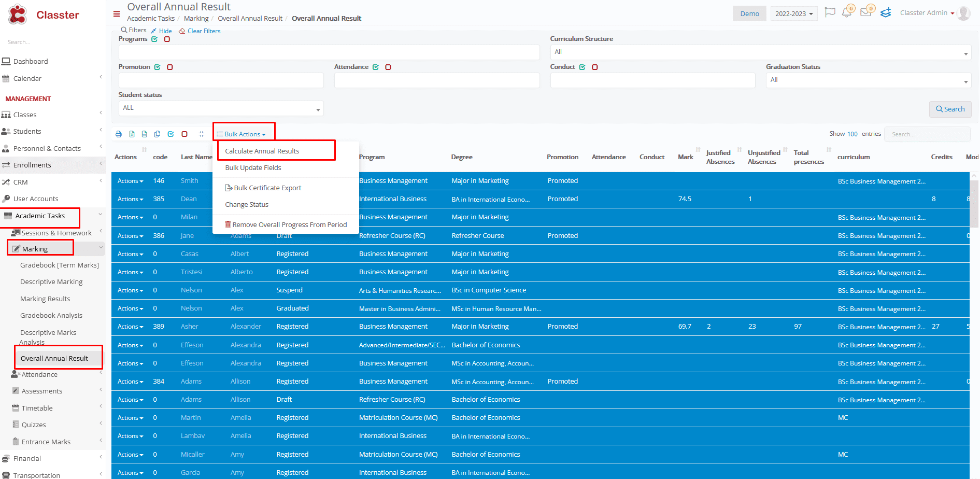Click the Demo button in header
This screenshot has width=980, height=479.
(749, 13)
